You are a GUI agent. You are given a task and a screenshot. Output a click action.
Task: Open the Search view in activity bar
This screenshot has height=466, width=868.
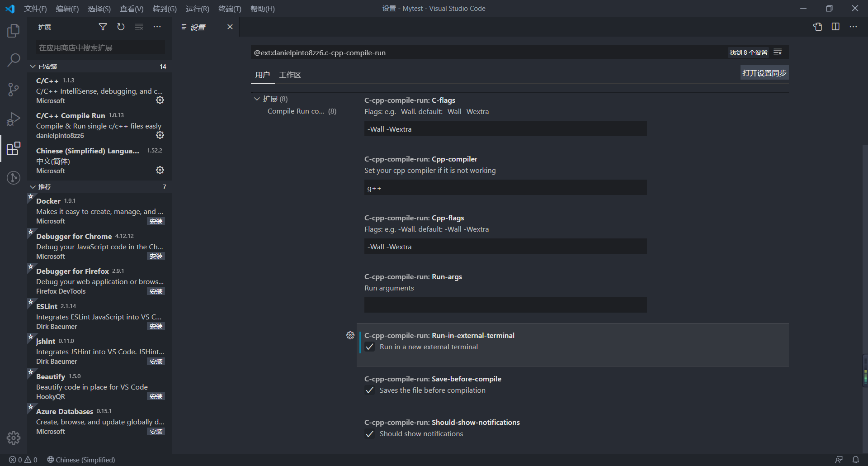coord(14,60)
